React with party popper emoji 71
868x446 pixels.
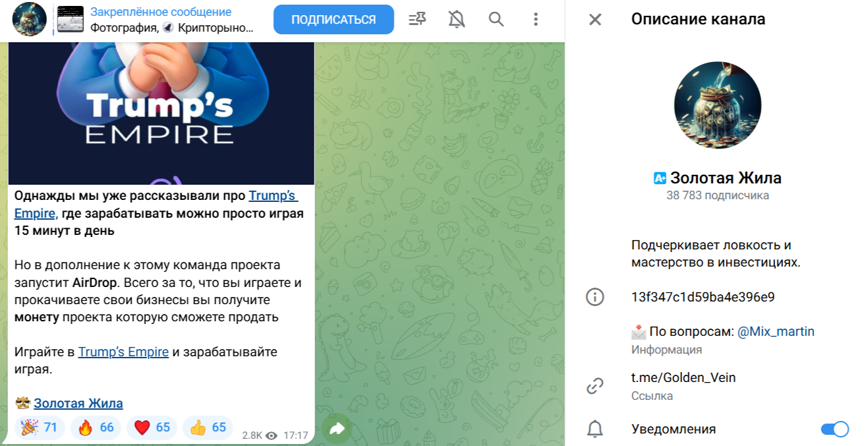40,428
